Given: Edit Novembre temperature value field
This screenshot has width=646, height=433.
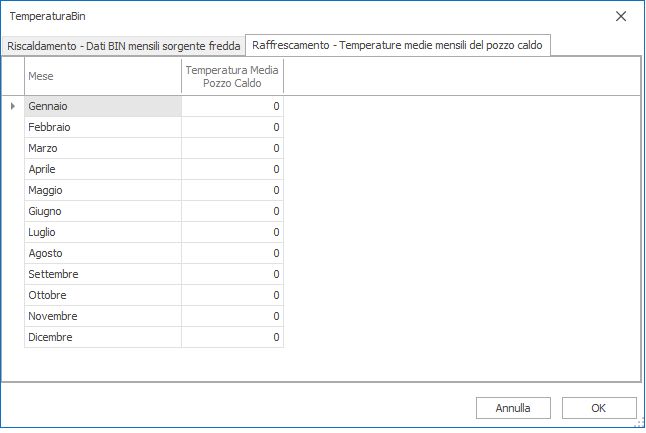Looking at the screenshot, I should point(232,316).
